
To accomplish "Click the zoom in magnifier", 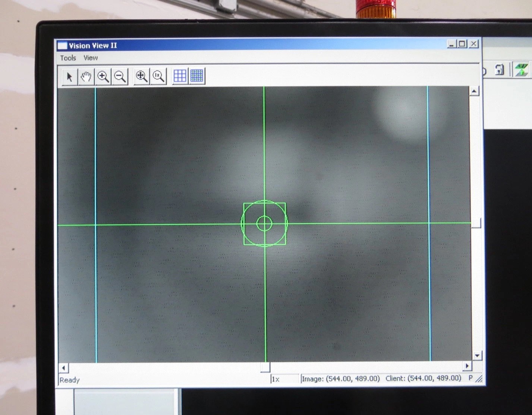I will point(103,77).
